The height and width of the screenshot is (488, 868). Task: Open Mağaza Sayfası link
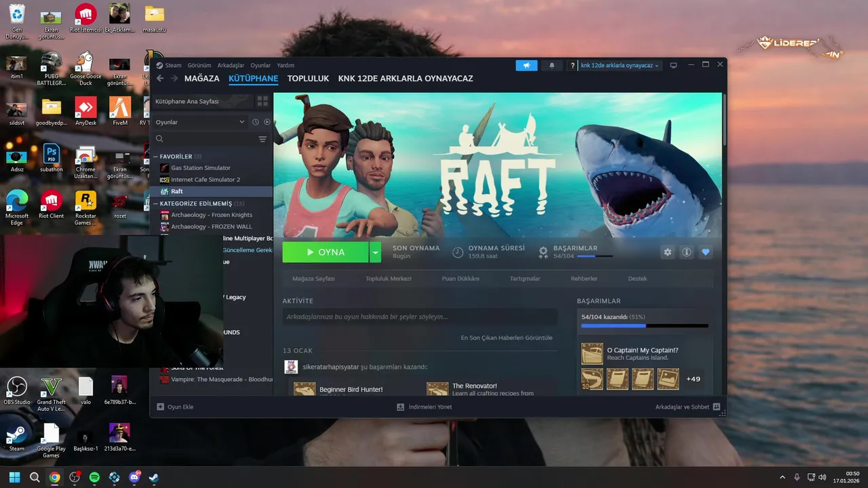(313, 279)
